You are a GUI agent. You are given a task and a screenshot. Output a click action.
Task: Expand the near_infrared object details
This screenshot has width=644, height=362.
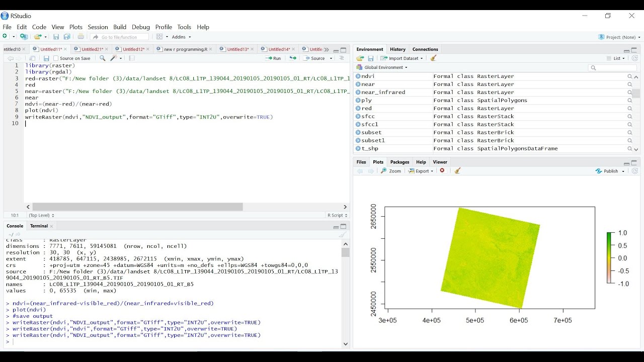click(x=358, y=93)
